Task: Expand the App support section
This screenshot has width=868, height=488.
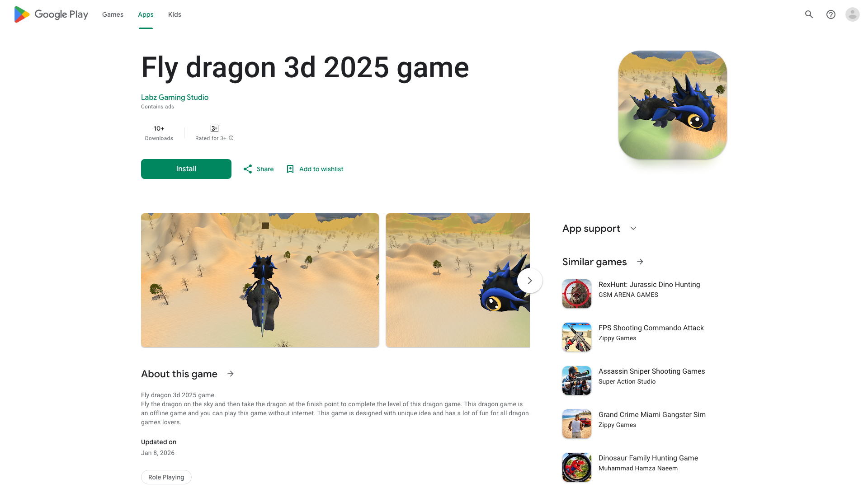Action: (x=633, y=229)
